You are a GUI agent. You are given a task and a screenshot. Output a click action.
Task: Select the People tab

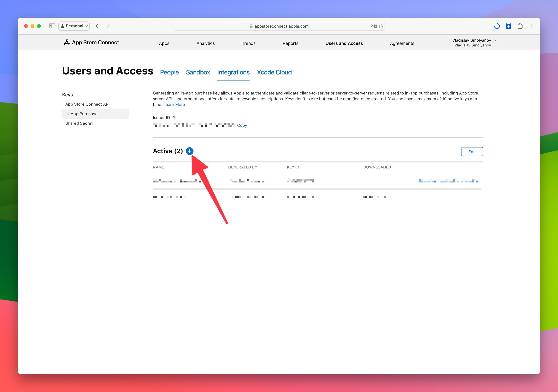coord(169,72)
